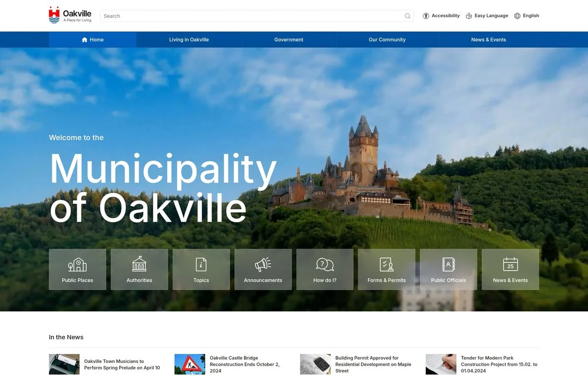Expand the Government navigation menu

tap(289, 40)
